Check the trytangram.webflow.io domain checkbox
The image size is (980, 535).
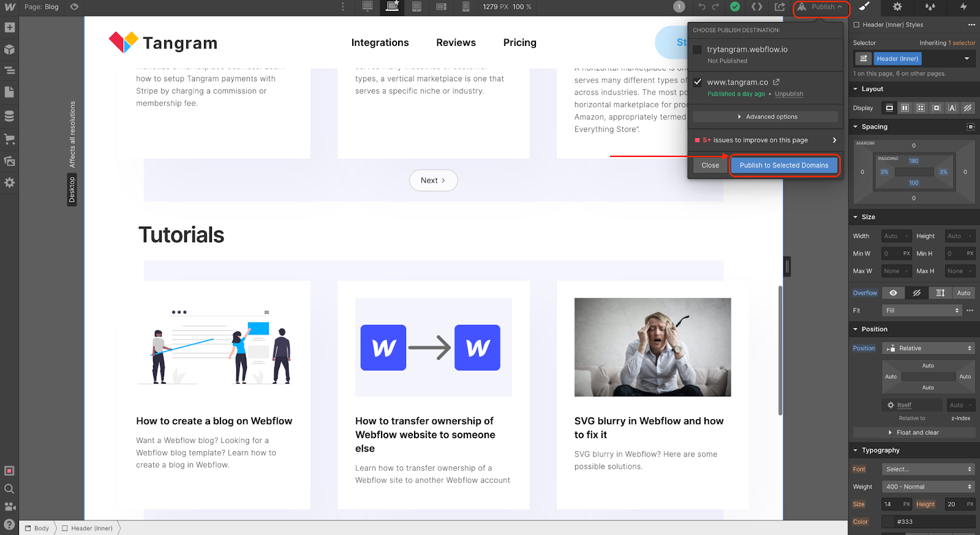697,50
